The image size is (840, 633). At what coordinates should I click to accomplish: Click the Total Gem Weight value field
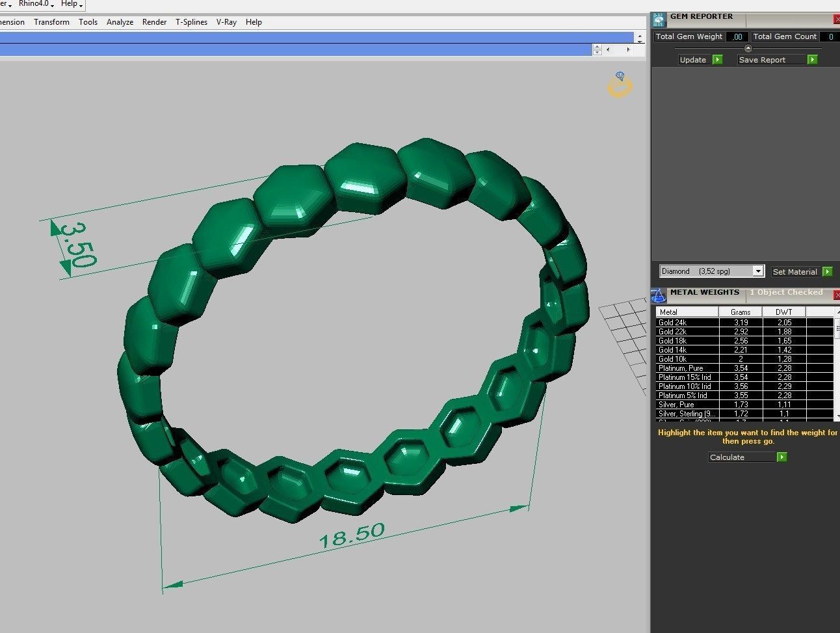737,37
